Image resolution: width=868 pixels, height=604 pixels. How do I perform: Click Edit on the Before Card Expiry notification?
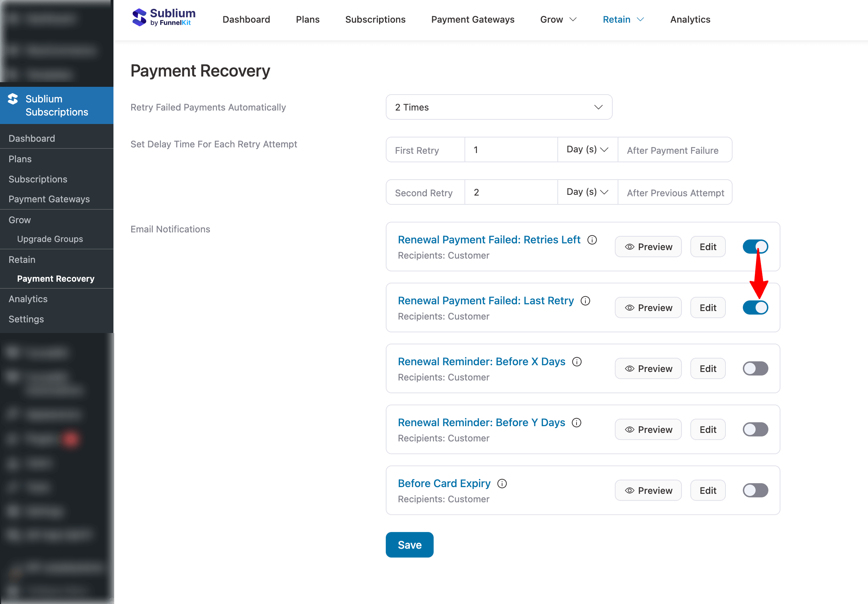point(708,490)
